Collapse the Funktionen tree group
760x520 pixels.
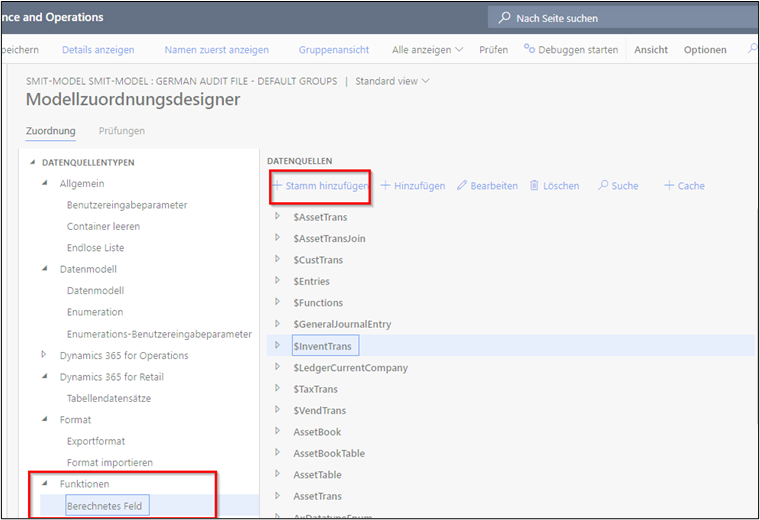(44, 484)
